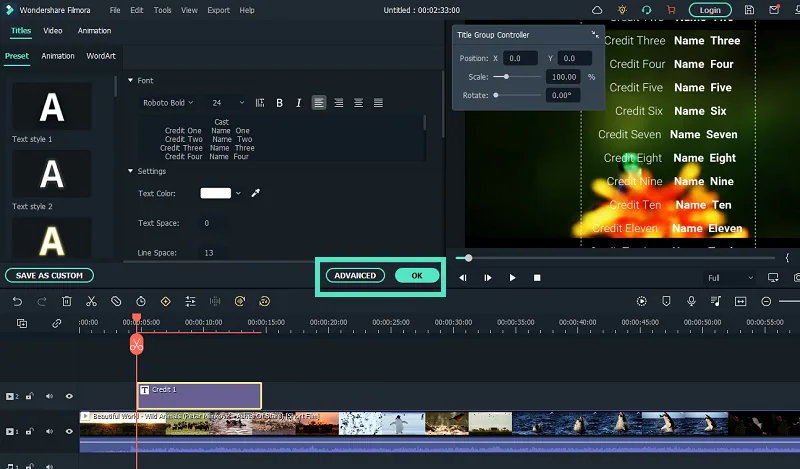
Task: Collapse the Title Group Controller panel
Action: click(x=595, y=34)
